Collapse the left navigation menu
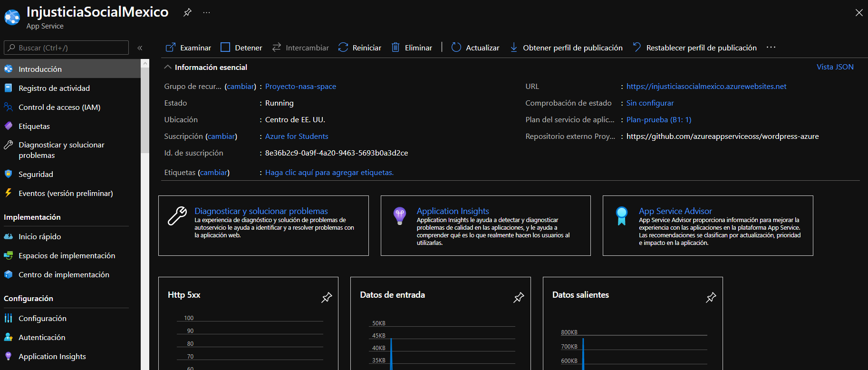 [x=140, y=48]
